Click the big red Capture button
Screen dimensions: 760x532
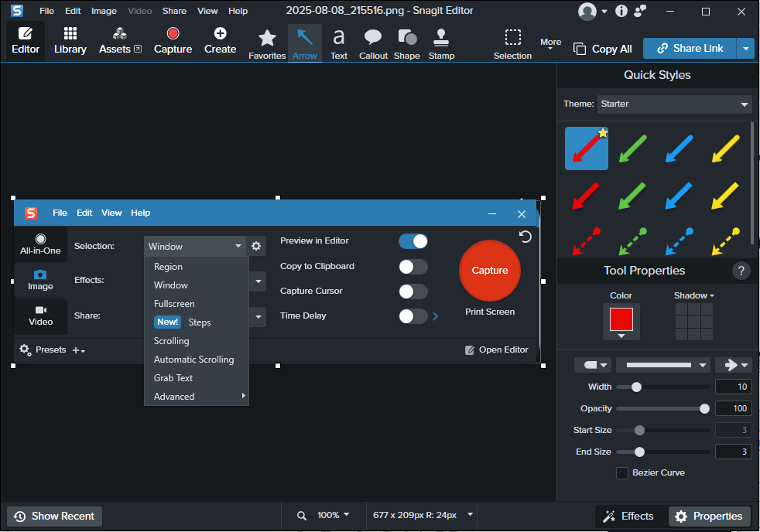click(490, 271)
